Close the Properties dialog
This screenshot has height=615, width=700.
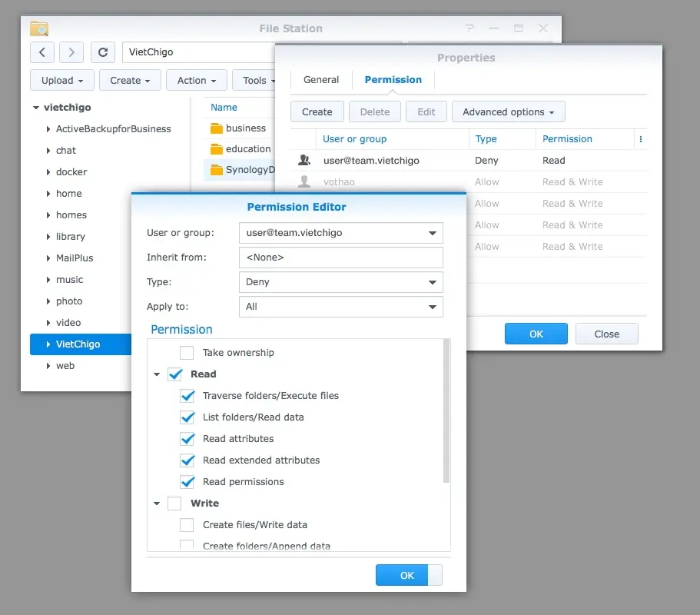point(607,334)
